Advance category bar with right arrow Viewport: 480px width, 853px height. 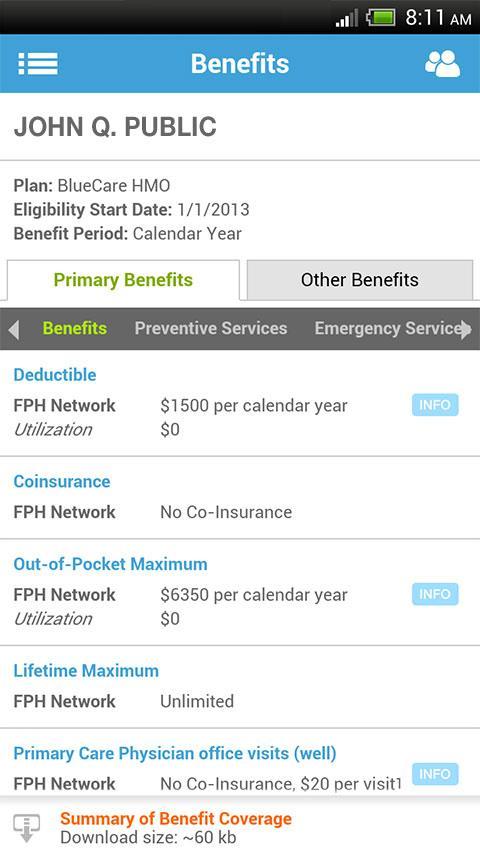tap(466, 329)
